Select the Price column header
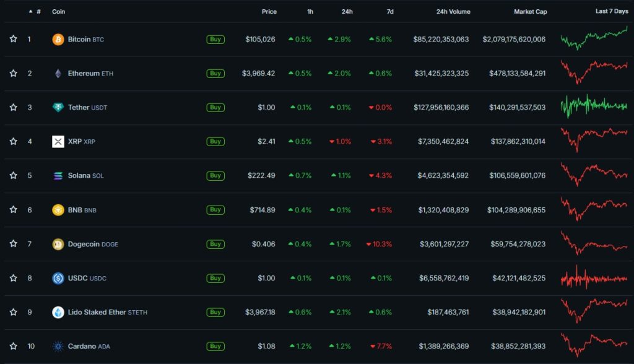The height and width of the screenshot is (364, 634). (x=269, y=11)
